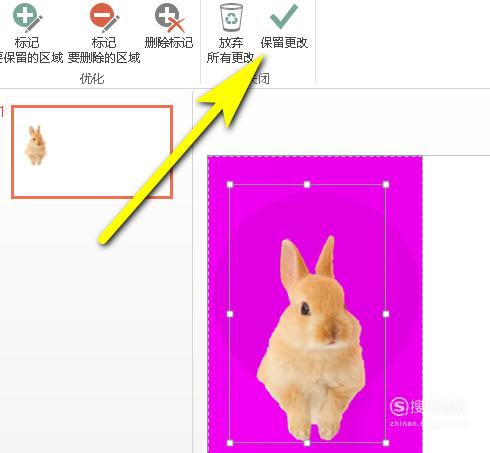Choose the Delete Mark (删除标记) tool
The height and width of the screenshot is (453, 490).
point(169,27)
